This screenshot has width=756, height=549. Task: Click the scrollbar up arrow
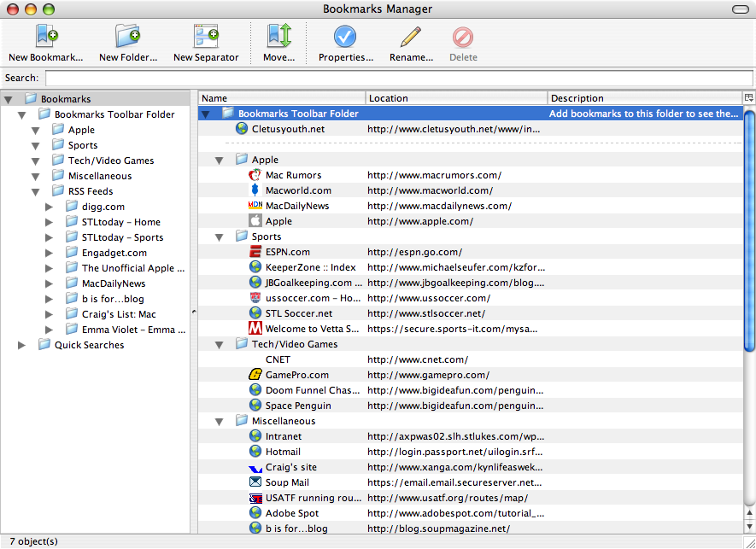click(749, 513)
